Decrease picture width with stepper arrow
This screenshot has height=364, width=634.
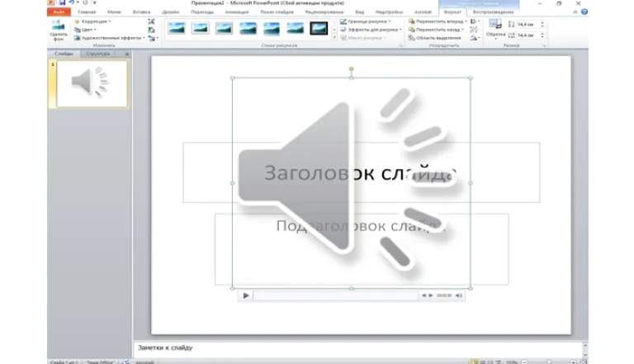[x=542, y=37]
